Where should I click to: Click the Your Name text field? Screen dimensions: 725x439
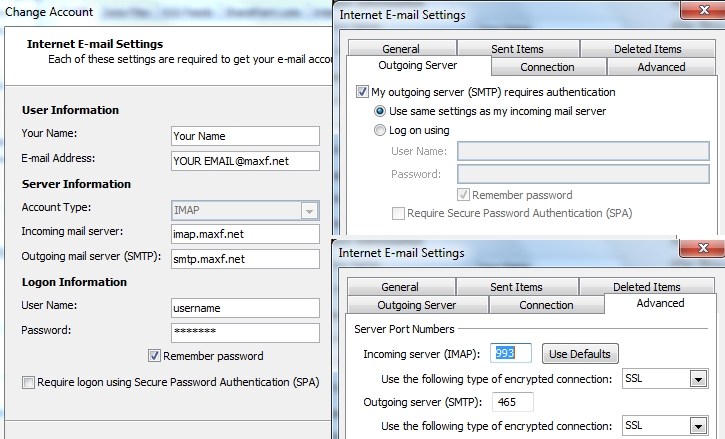tap(245, 136)
